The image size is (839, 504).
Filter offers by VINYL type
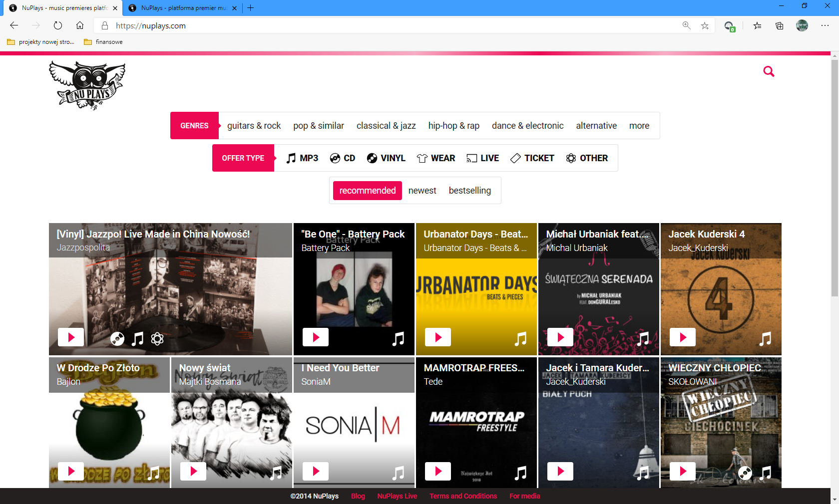(x=386, y=158)
